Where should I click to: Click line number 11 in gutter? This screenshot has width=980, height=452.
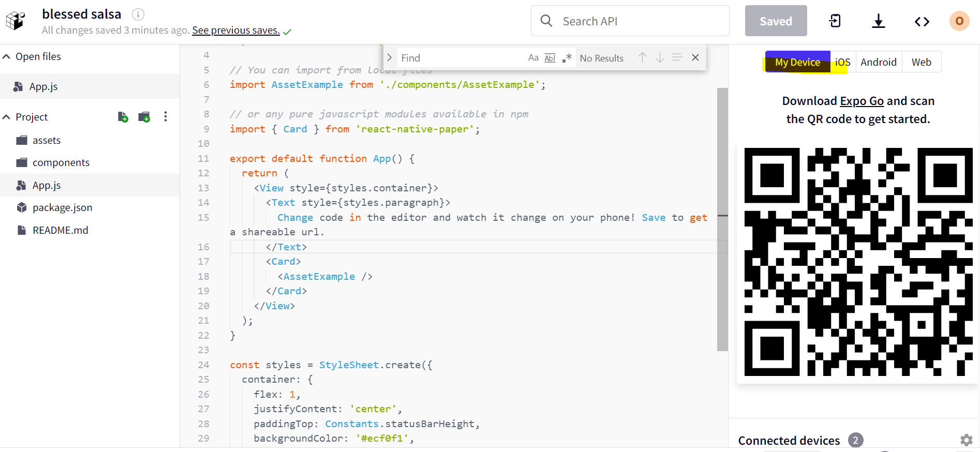(x=203, y=159)
